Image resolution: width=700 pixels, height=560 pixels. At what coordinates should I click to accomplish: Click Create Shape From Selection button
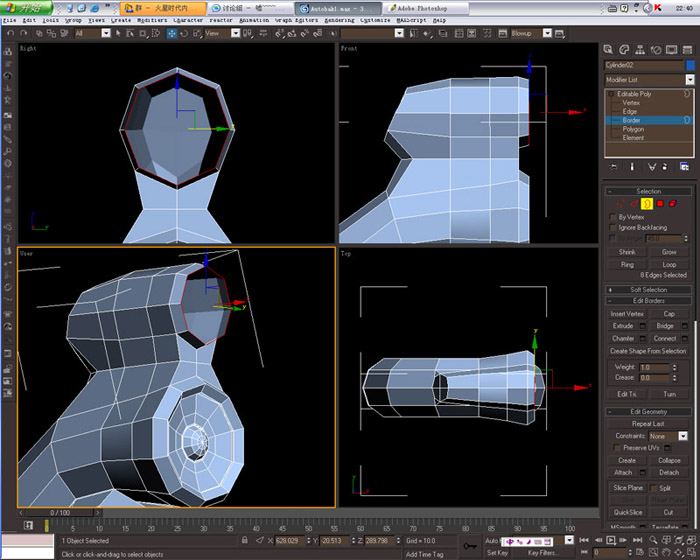click(648, 351)
